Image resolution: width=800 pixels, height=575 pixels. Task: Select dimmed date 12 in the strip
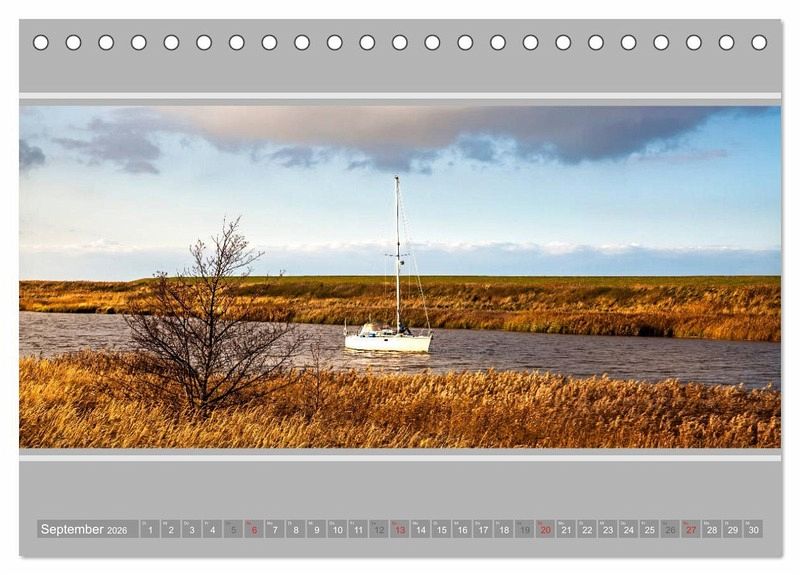(x=378, y=529)
